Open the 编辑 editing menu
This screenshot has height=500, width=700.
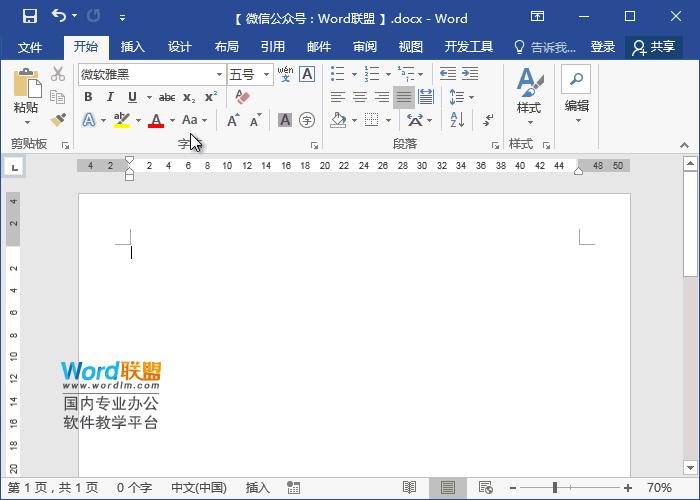tap(576, 96)
